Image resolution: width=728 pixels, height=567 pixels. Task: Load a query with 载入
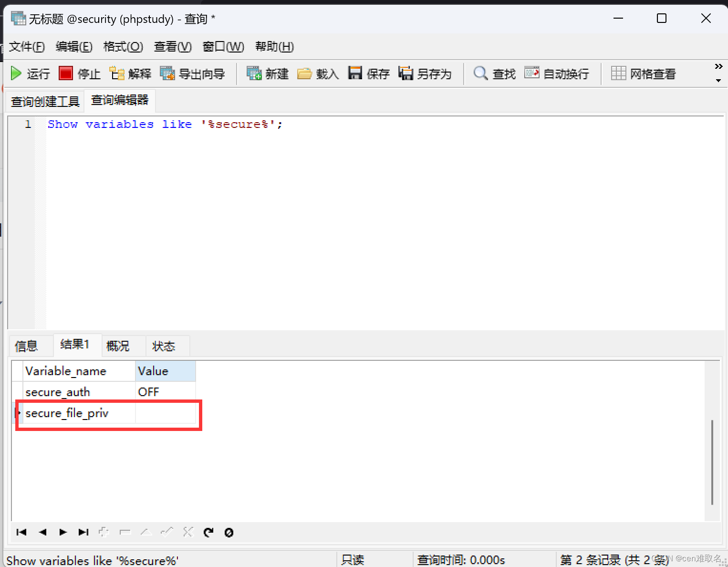pyautogui.click(x=318, y=73)
